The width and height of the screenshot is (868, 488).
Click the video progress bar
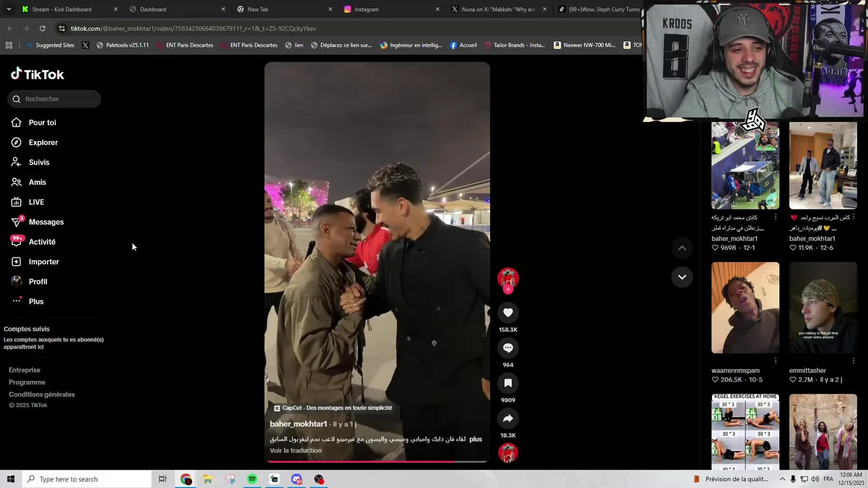[x=377, y=462]
